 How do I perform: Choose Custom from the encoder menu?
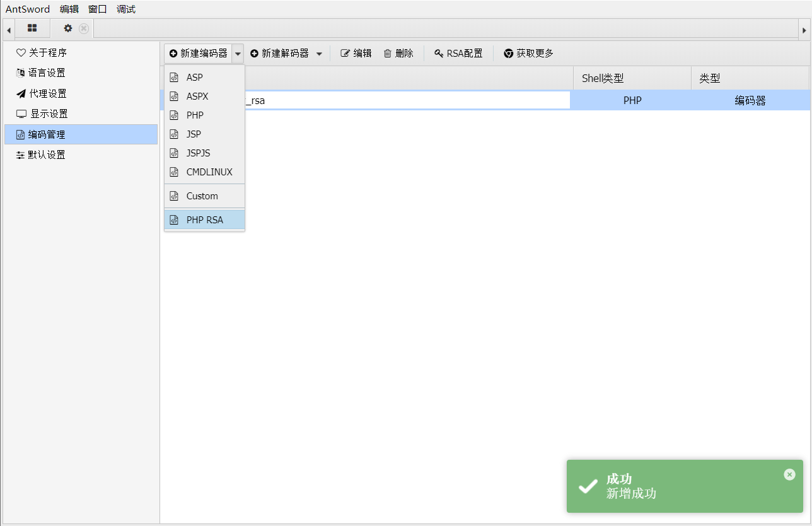click(204, 196)
